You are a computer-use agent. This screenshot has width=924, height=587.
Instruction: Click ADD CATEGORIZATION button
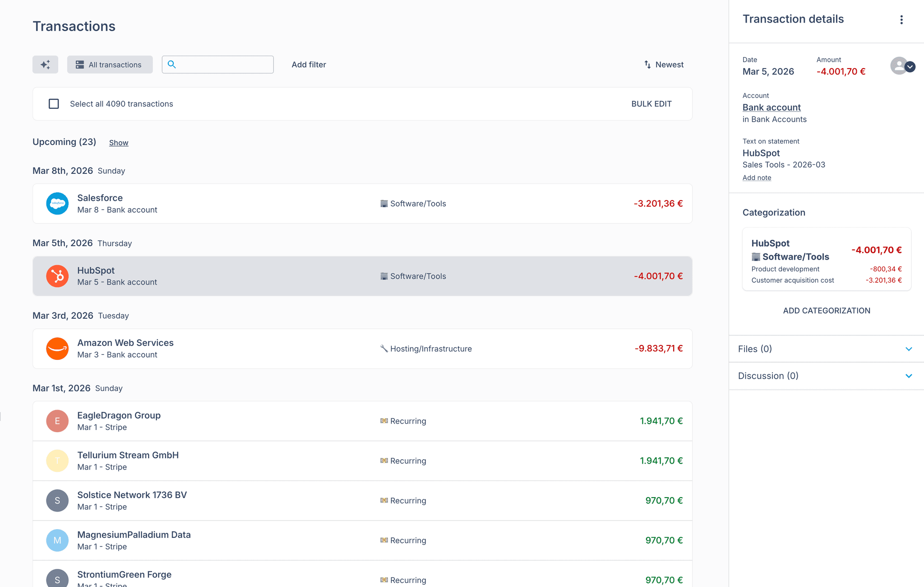tap(827, 311)
